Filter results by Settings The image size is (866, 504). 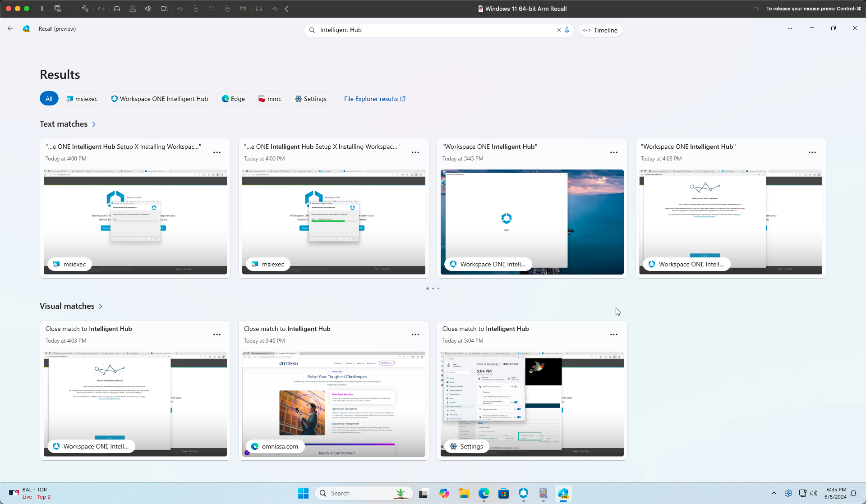[311, 98]
